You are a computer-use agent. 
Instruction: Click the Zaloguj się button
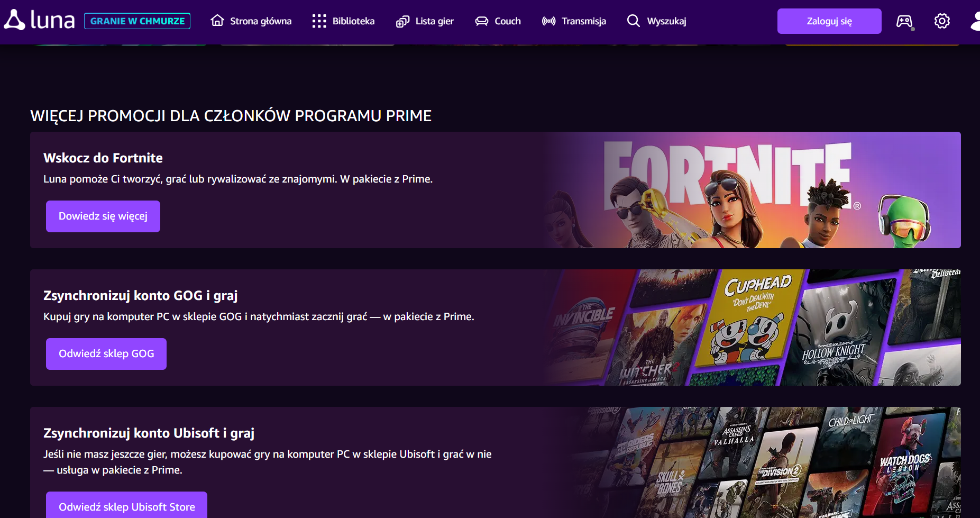pos(829,21)
